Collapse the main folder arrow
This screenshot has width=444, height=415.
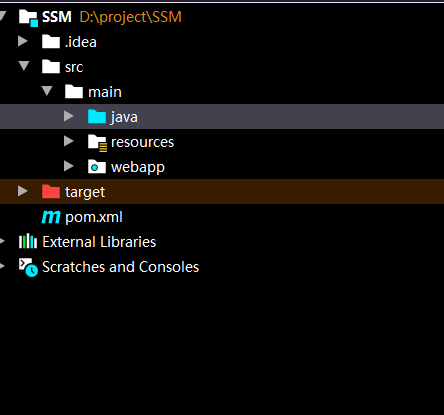pos(47,90)
